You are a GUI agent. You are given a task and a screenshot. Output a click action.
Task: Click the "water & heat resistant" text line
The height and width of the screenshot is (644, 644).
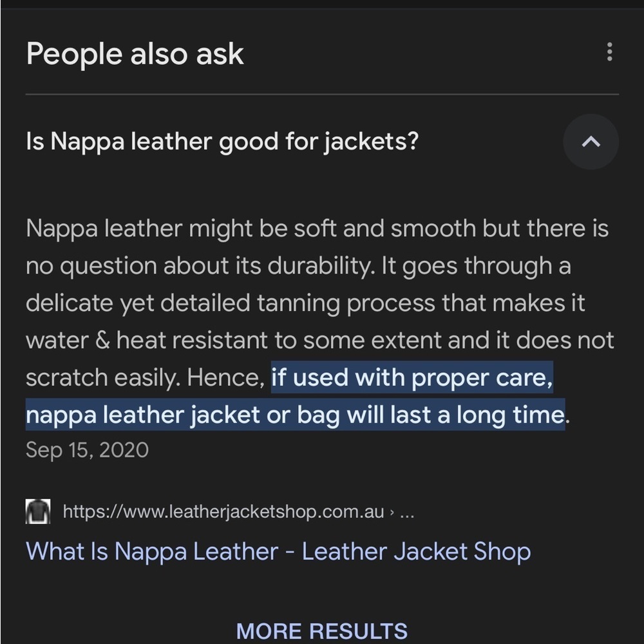[320, 340]
